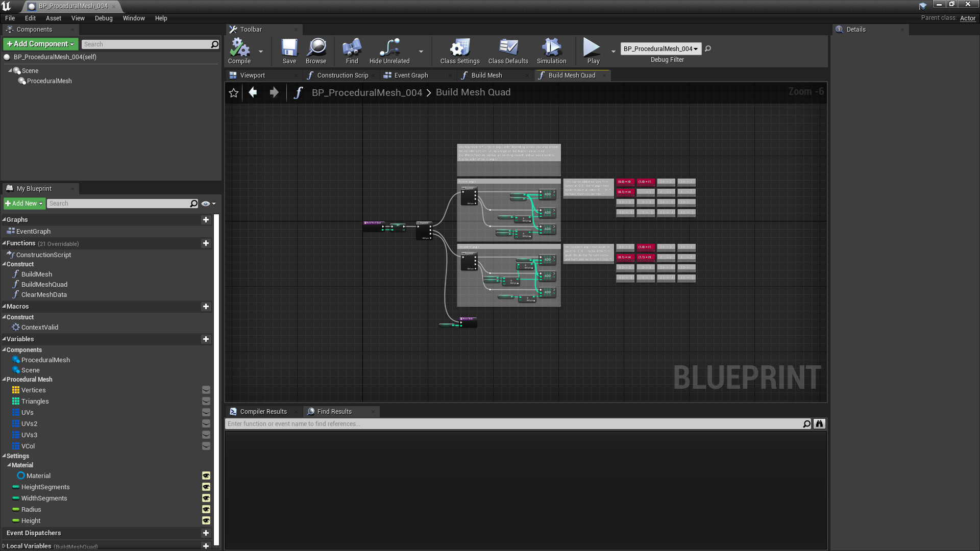This screenshot has width=980, height=551.
Task: Toggle visibility icon beside Vertices variable
Action: tap(206, 389)
